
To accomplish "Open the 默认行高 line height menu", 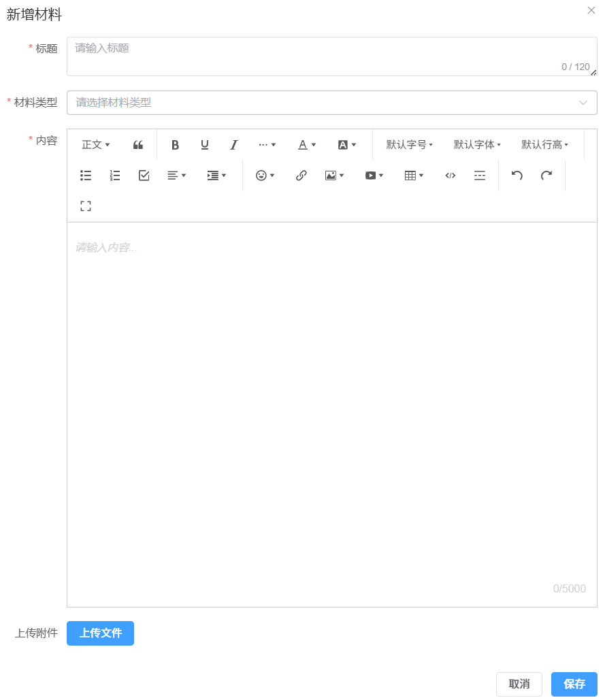I will point(544,145).
